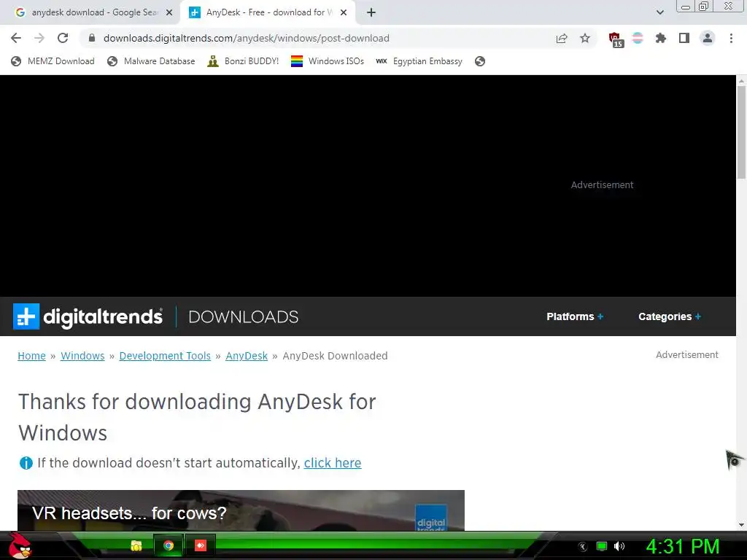Open the Bonzi BUDDY! bookmark
Screen dimensions: 747x560
243,61
